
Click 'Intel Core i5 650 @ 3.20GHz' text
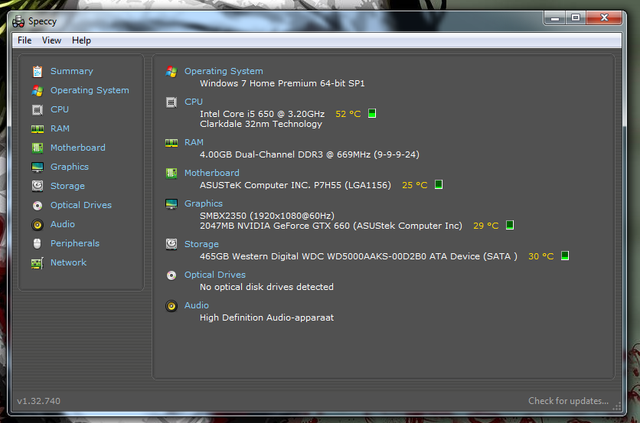pos(262,114)
